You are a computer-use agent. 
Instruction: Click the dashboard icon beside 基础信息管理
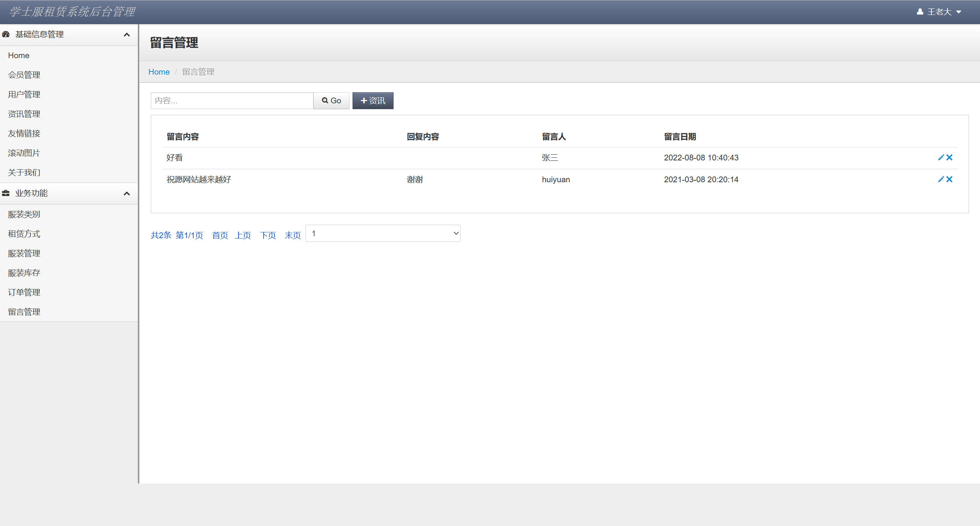click(6, 34)
